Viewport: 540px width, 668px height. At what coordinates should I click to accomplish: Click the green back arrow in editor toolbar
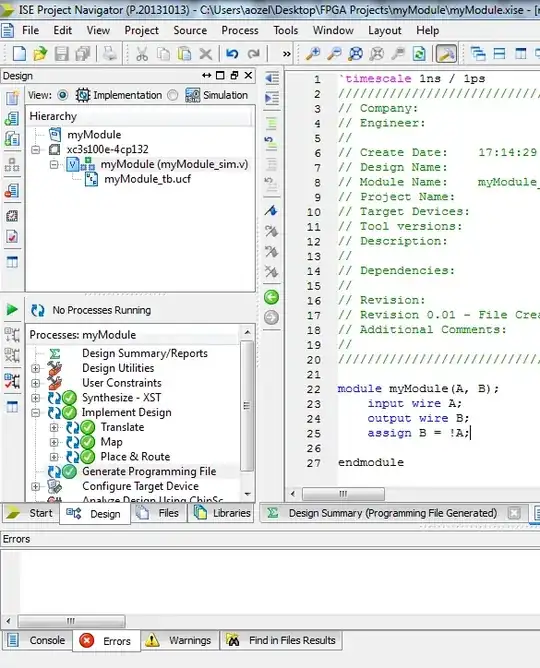coord(271,297)
